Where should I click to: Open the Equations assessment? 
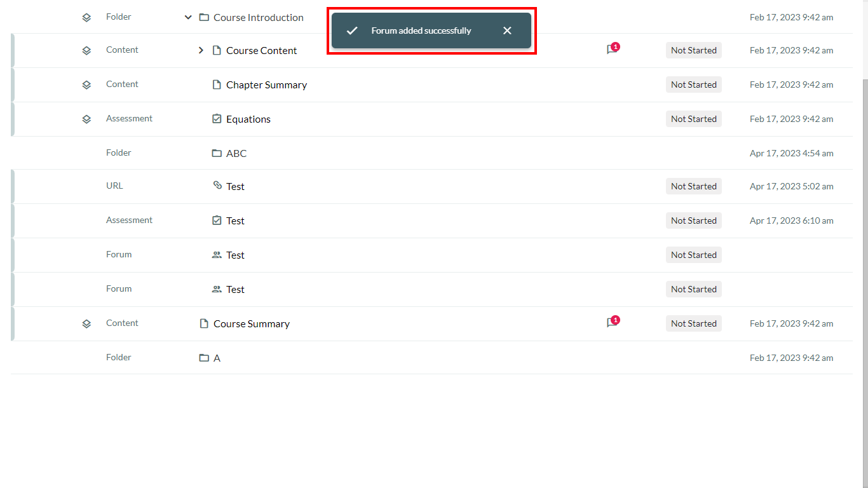coord(248,119)
